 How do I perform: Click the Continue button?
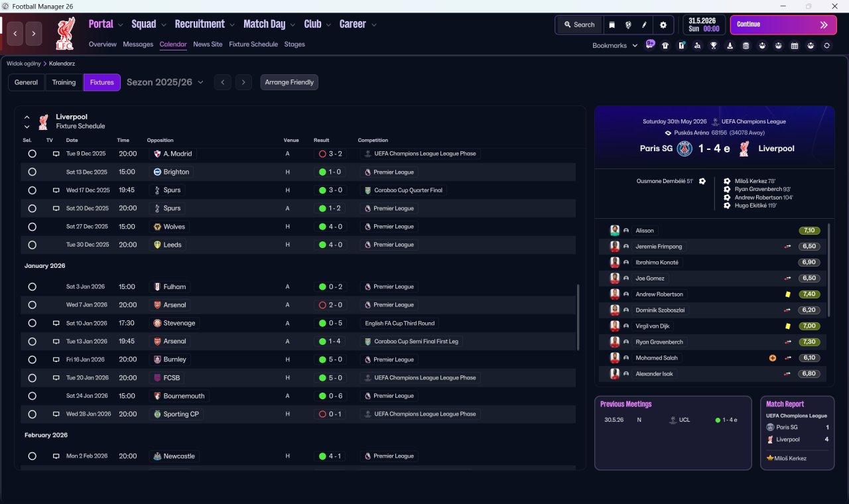pos(783,25)
